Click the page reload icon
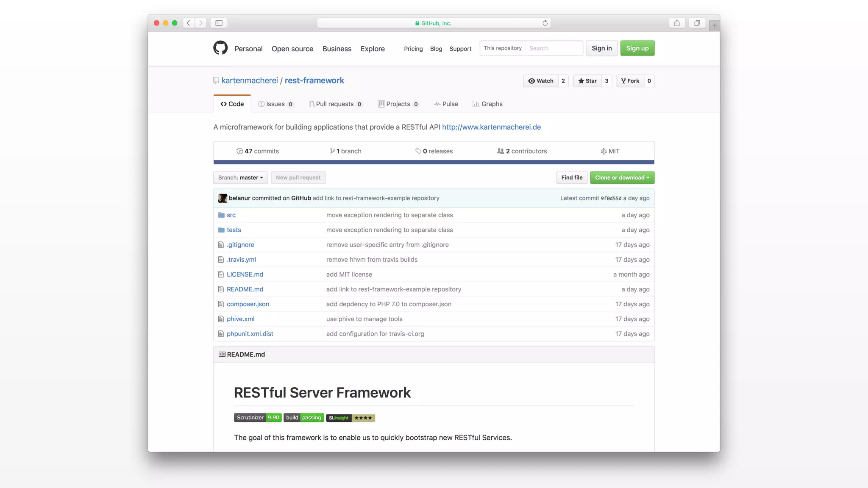Screen dimensions: 868x488 (545, 23)
